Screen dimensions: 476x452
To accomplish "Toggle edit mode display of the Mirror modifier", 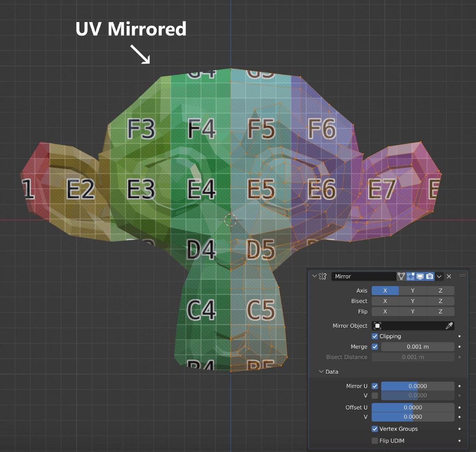I will point(411,276).
